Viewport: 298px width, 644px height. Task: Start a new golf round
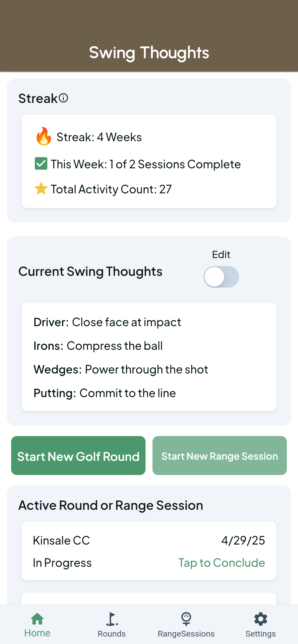coord(78,456)
